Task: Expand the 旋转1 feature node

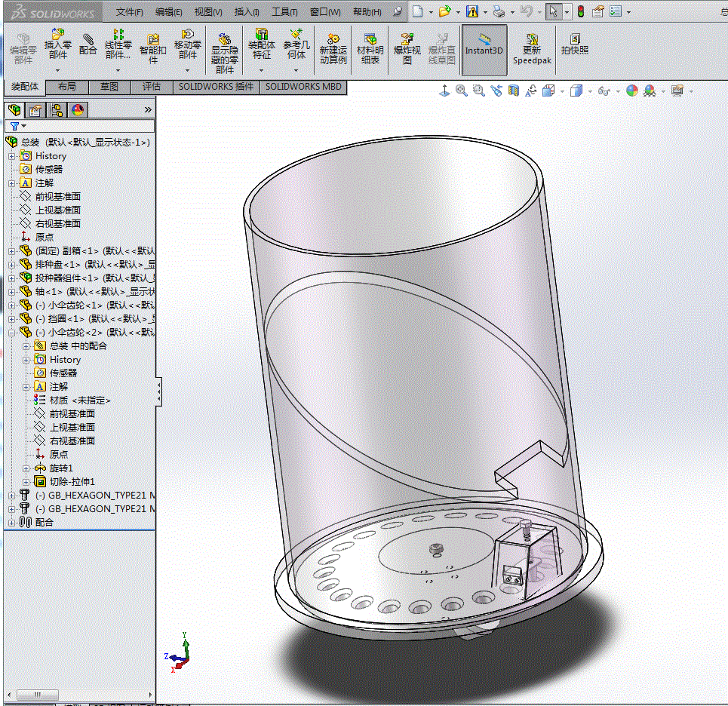Action: pyautogui.click(x=26, y=468)
